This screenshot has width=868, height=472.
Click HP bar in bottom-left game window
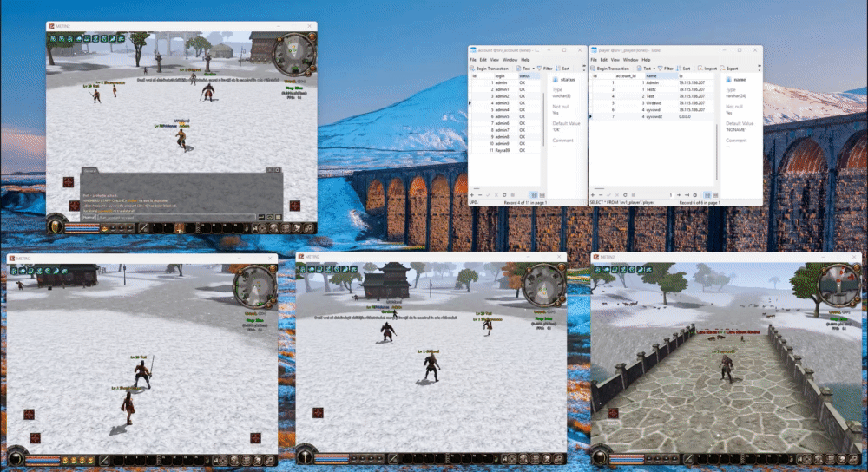43,458
